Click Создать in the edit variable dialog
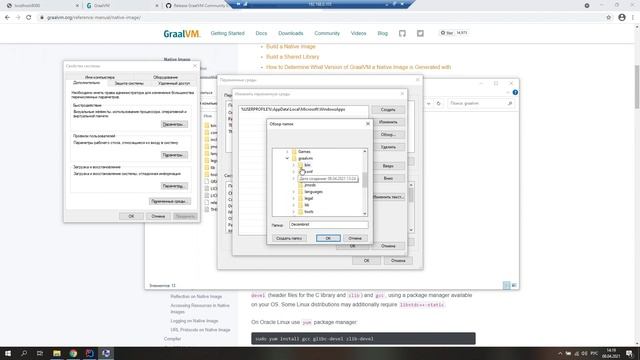 (x=388, y=110)
